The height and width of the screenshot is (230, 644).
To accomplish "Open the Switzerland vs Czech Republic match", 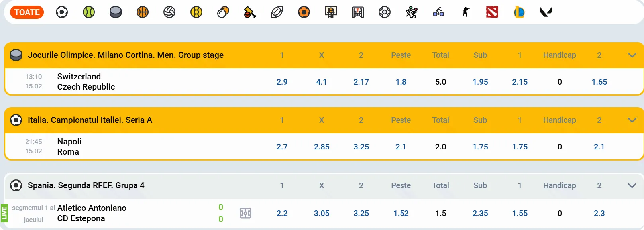I will click(x=86, y=82).
